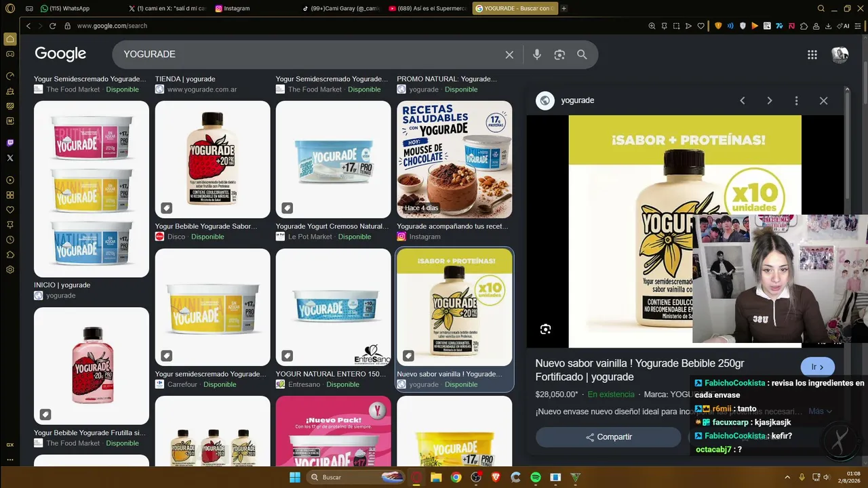This screenshot has height=488, width=868.
Task: Start voice search with the microphone icon
Action: tap(537, 54)
